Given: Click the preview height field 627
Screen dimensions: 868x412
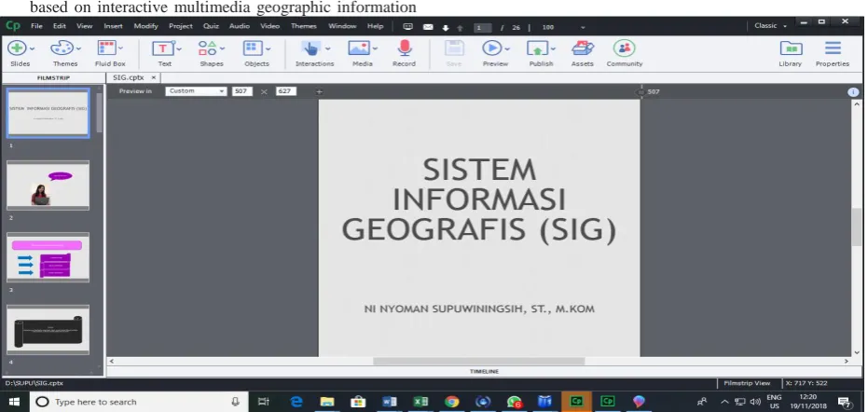Looking at the screenshot, I should pos(286,91).
